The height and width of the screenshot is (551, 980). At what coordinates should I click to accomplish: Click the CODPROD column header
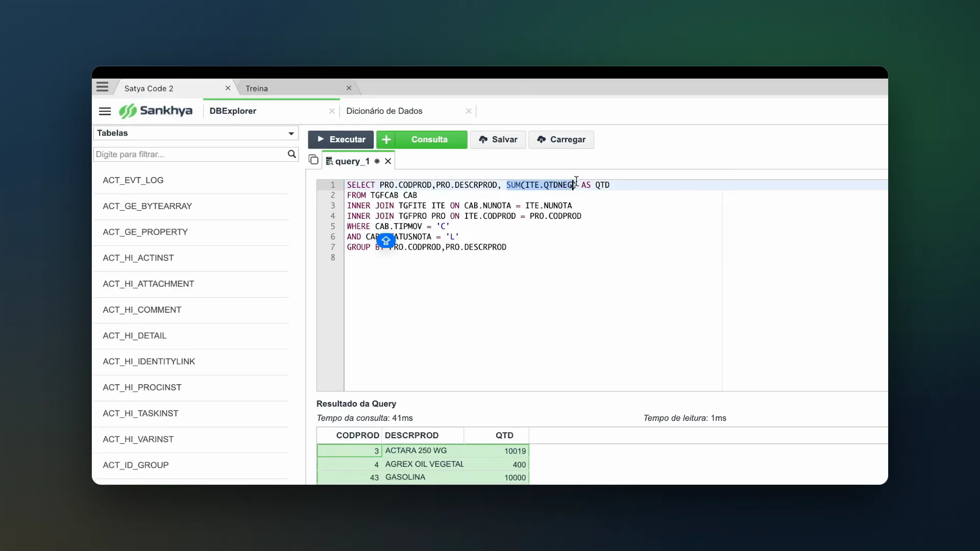pos(349,436)
